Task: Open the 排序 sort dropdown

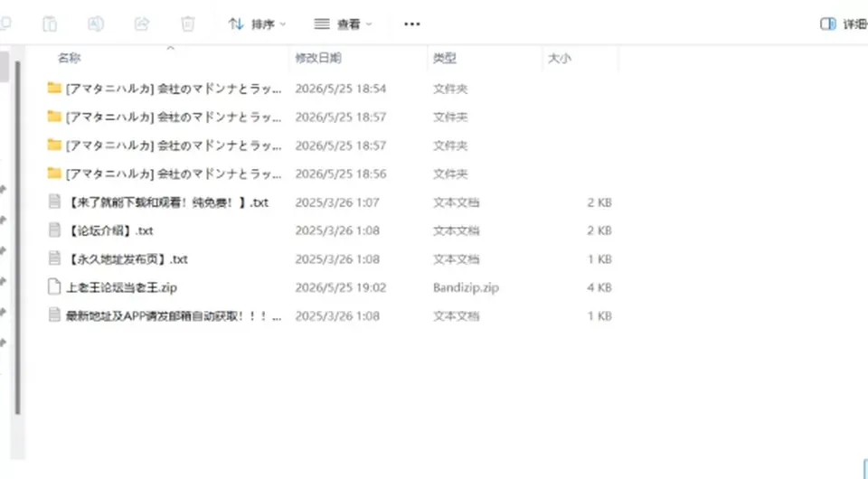Action: tap(258, 23)
